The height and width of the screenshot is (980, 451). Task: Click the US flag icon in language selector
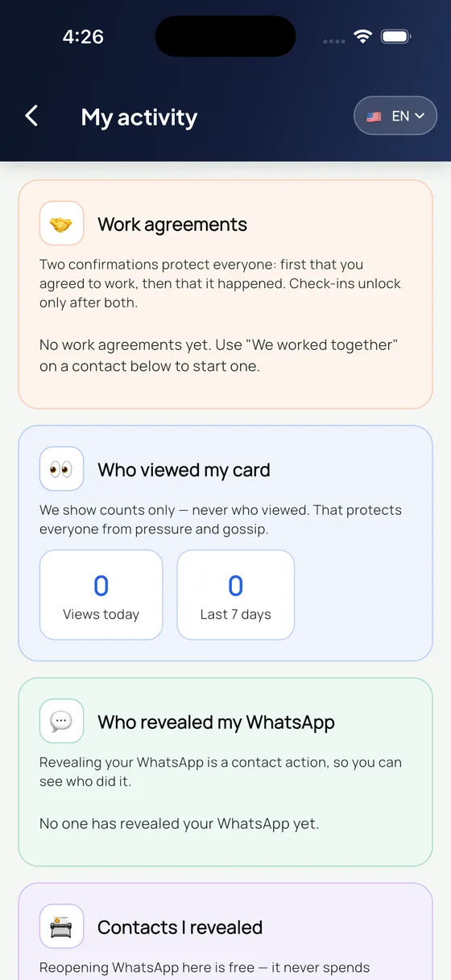[x=374, y=117]
